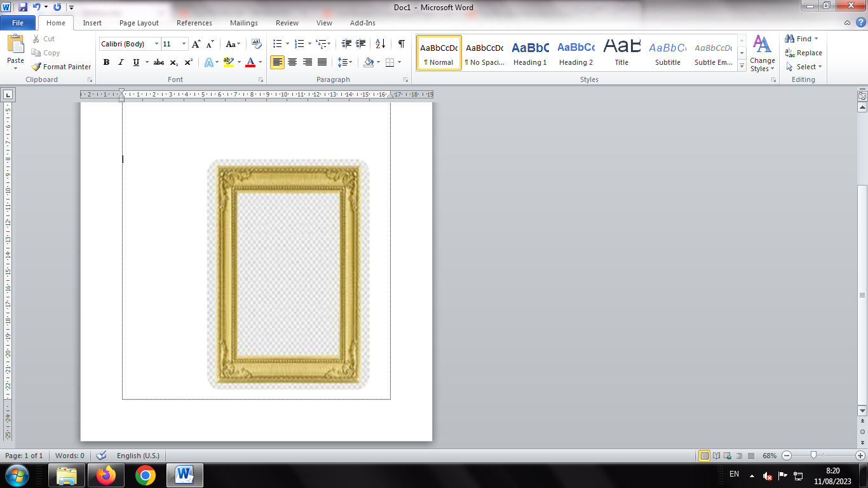Click the Bullets list icon
The image size is (868, 488).
(277, 44)
